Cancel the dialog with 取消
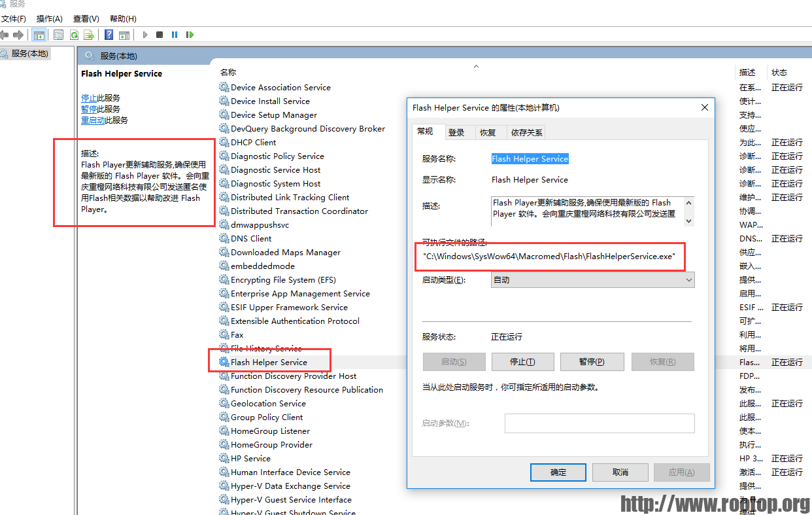812x515 pixels. tap(620, 472)
